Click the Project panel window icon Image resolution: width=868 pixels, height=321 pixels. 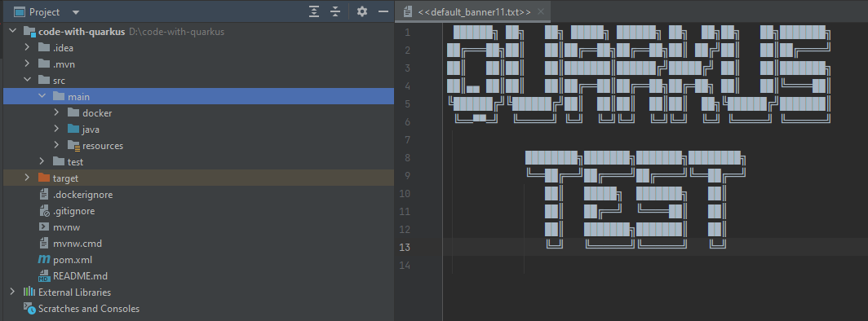pos(20,11)
